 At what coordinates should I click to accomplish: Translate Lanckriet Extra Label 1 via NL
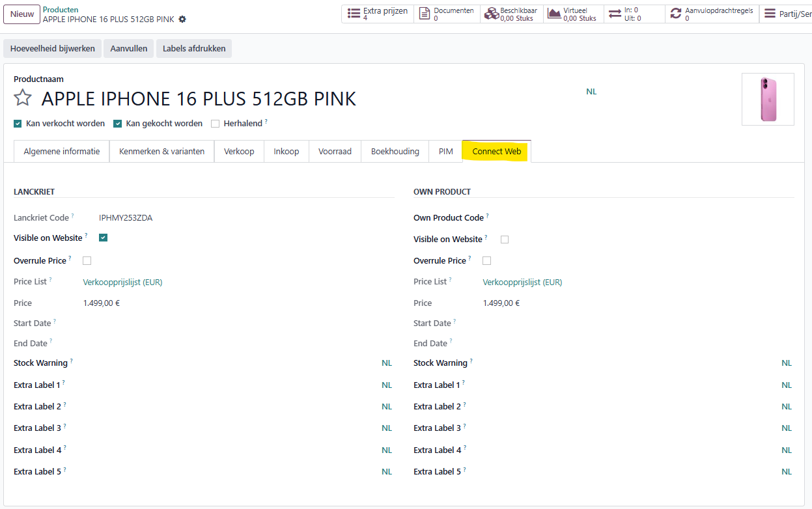coord(387,385)
